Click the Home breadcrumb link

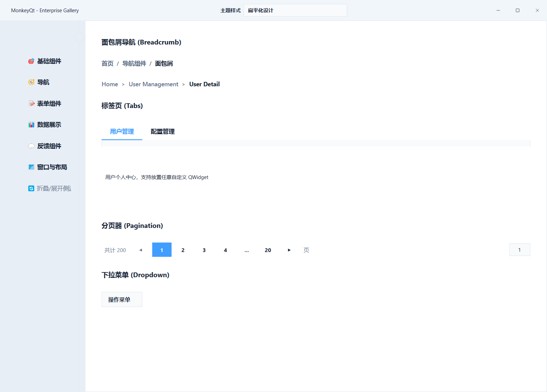coord(110,84)
